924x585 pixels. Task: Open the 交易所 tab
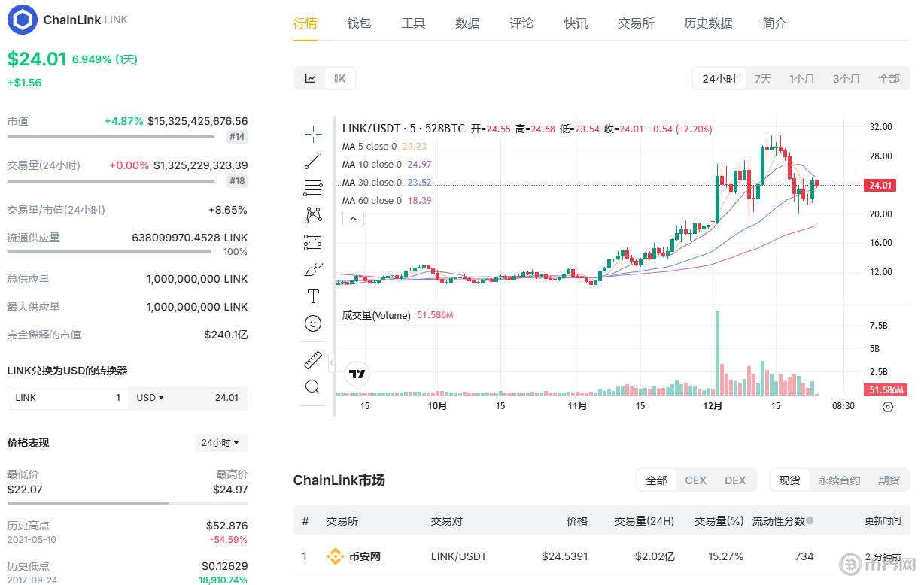636,23
